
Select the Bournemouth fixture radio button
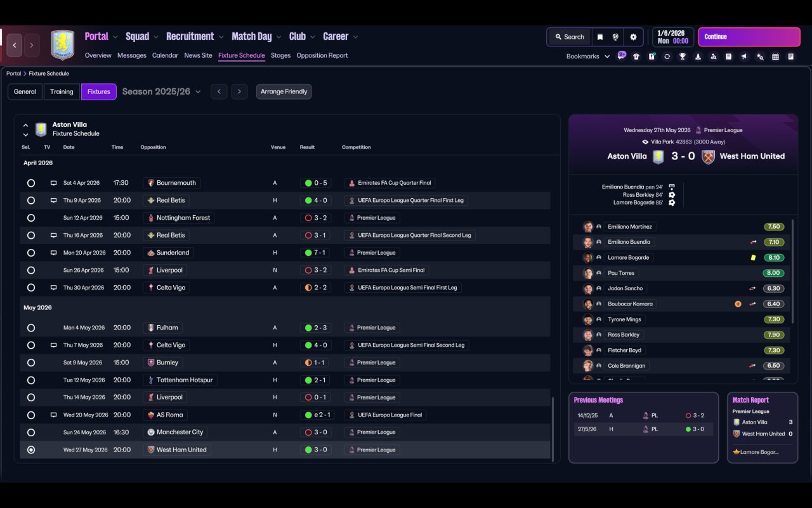pos(31,183)
